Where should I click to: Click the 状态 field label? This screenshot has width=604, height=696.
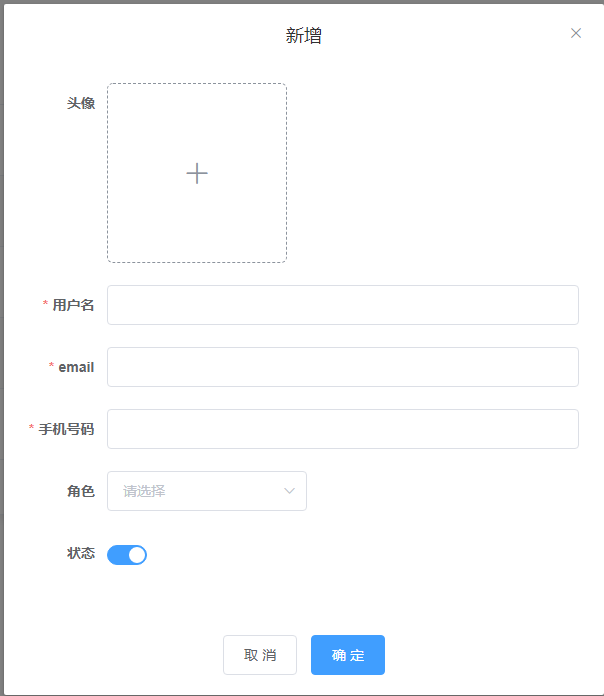pyautogui.click(x=81, y=553)
